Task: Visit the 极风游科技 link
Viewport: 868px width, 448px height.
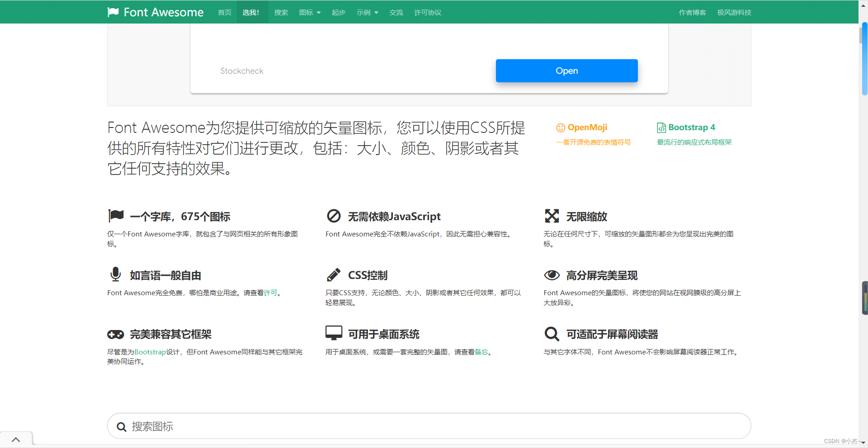Action: point(734,12)
